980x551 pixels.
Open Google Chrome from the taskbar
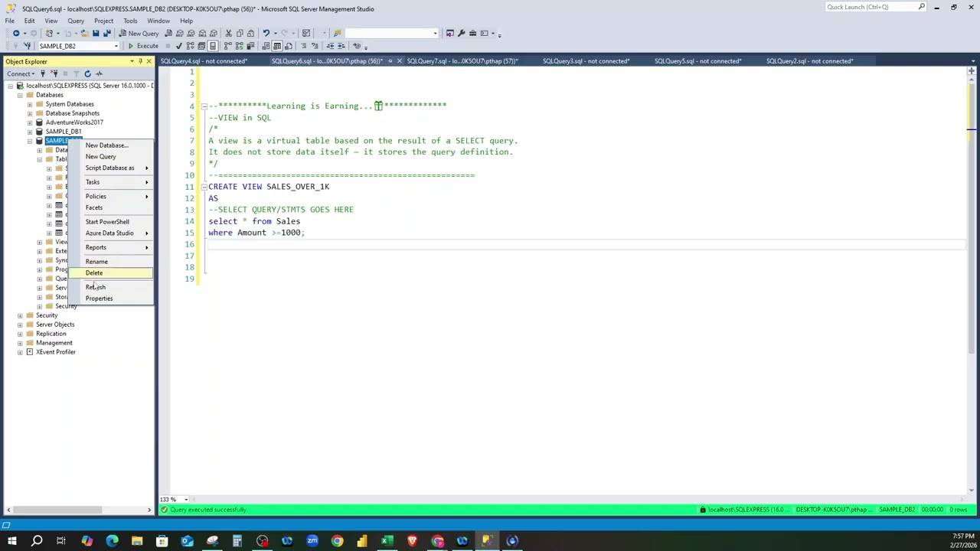click(337, 541)
